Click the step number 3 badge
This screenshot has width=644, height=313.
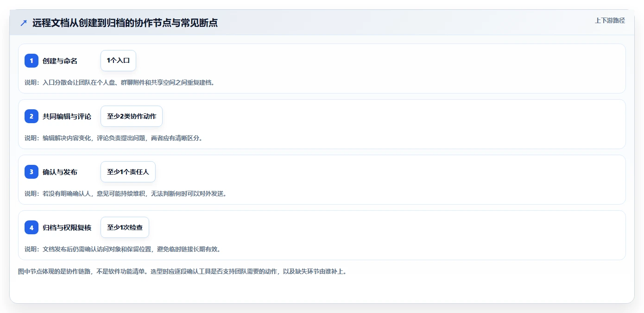[x=32, y=172]
